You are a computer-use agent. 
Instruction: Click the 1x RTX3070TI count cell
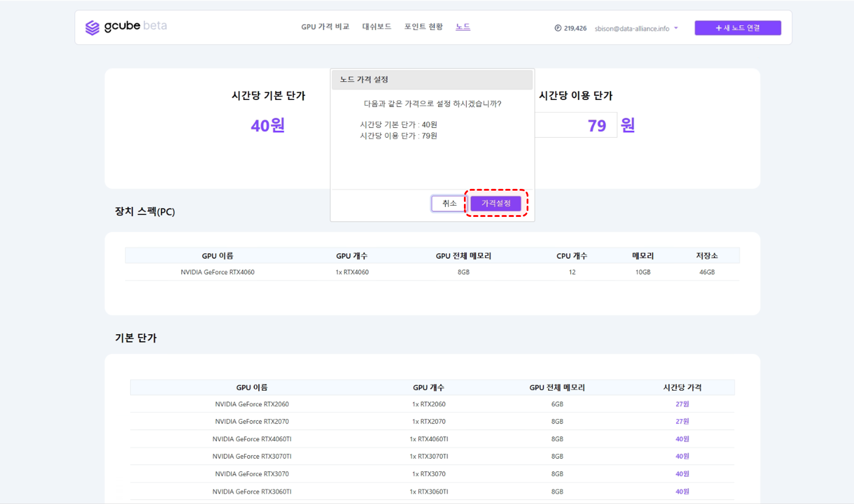tap(429, 456)
